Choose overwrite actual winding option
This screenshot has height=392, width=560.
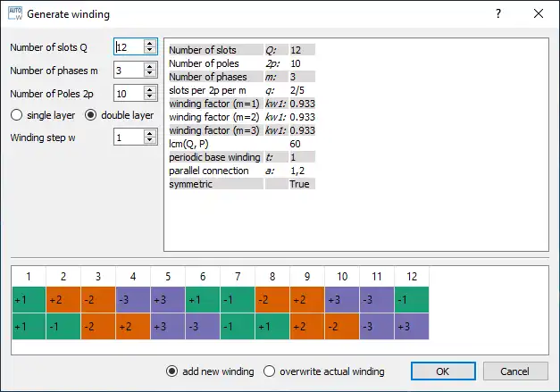coord(270,371)
